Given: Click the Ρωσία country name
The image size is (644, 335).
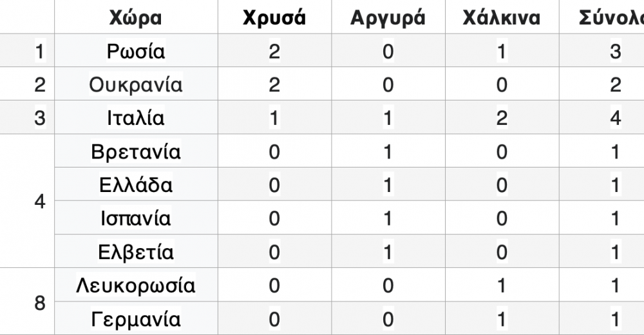Looking at the screenshot, I should pos(136,52).
